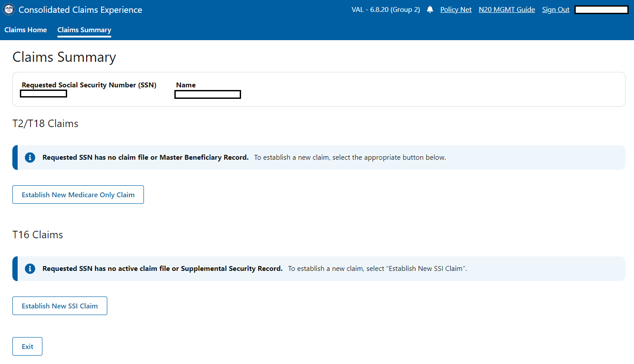Click info icon in T16 Claims alert
This screenshot has height=364, width=634.
point(30,269)
